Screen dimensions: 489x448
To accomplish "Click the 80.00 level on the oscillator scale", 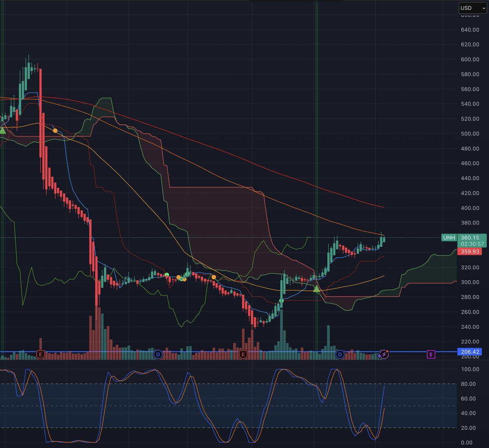I will pos(468,384).
